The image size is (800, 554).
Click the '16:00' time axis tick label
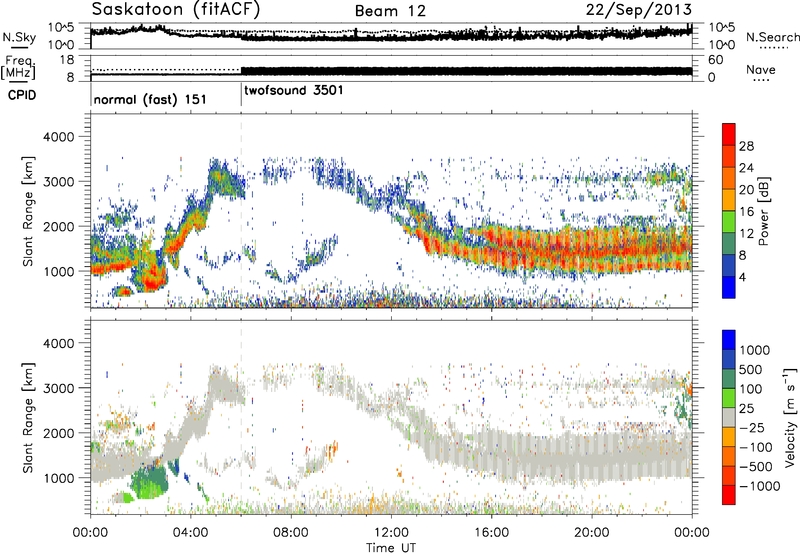click(x=491, y=533)
